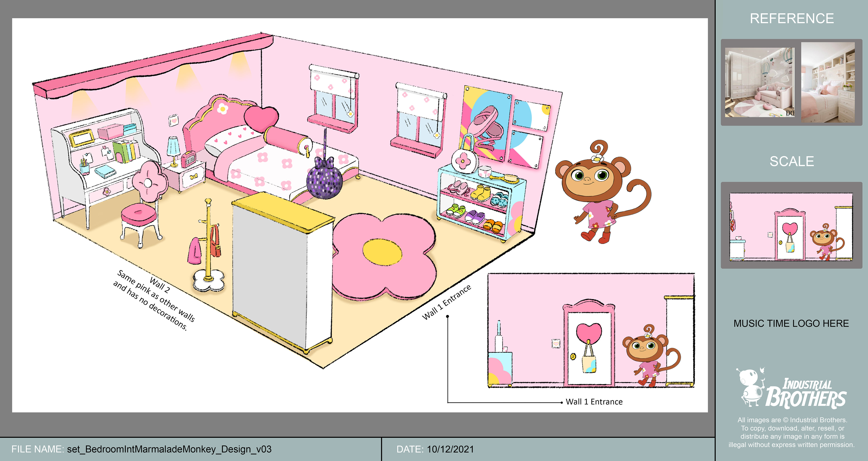Select the 'illegal without express written permission.' line
The width and height of the screenshot is (868, 461).
click(x=792, y=445)
